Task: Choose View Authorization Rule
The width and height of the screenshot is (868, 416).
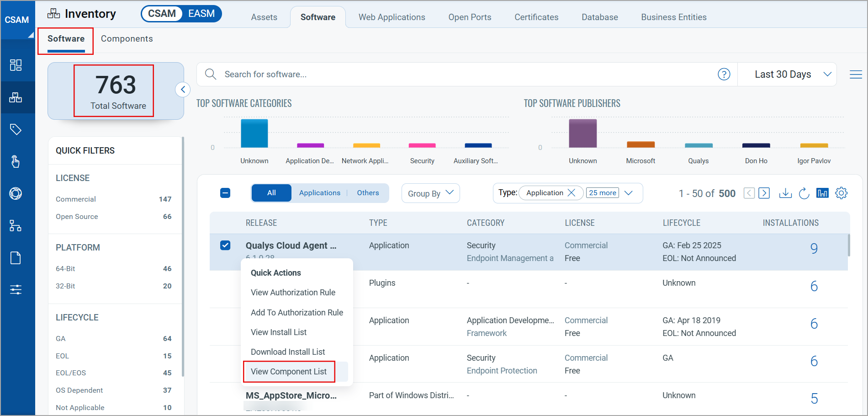Action: [x=293, y=293]
